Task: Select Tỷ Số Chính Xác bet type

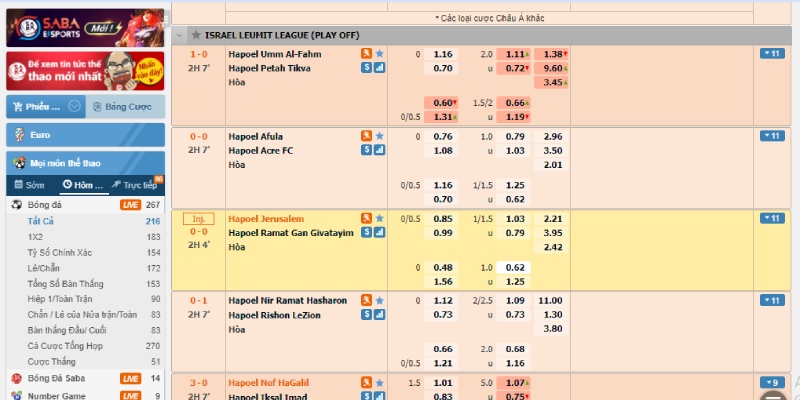Action: [x=60, y=252]
